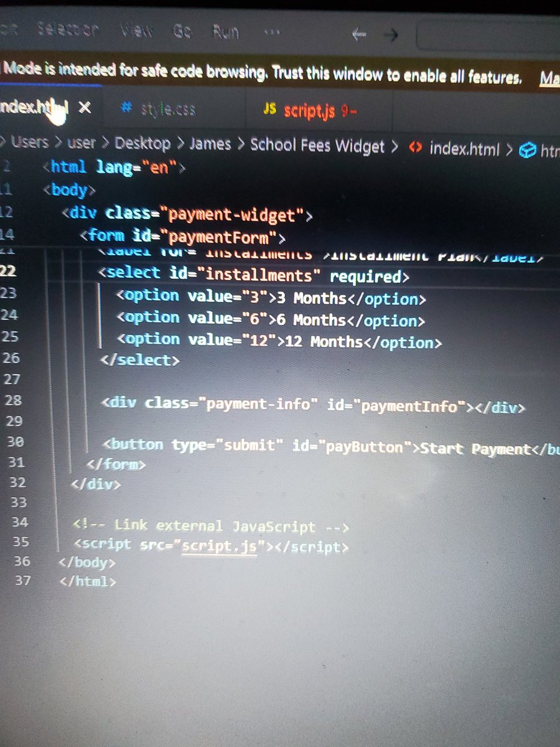560x747 pixels.
Task: Open the James folder breadcrumb dropdown
Action: 211,144
